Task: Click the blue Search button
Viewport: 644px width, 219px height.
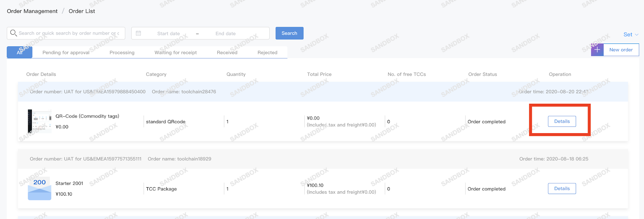Action: click(x=289, y=33)
